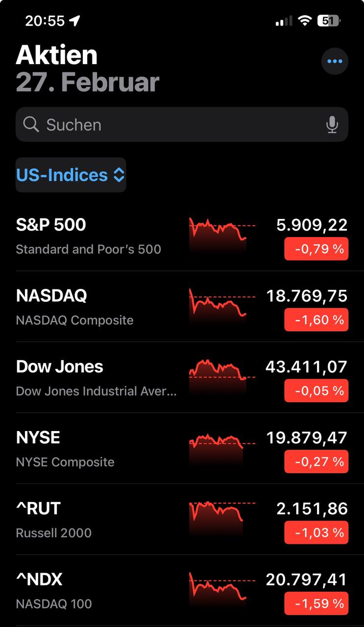
Task: Toggle the NASDAQ -1,60 % change badge
Action: pyautogui.click(x=316, y=320)
